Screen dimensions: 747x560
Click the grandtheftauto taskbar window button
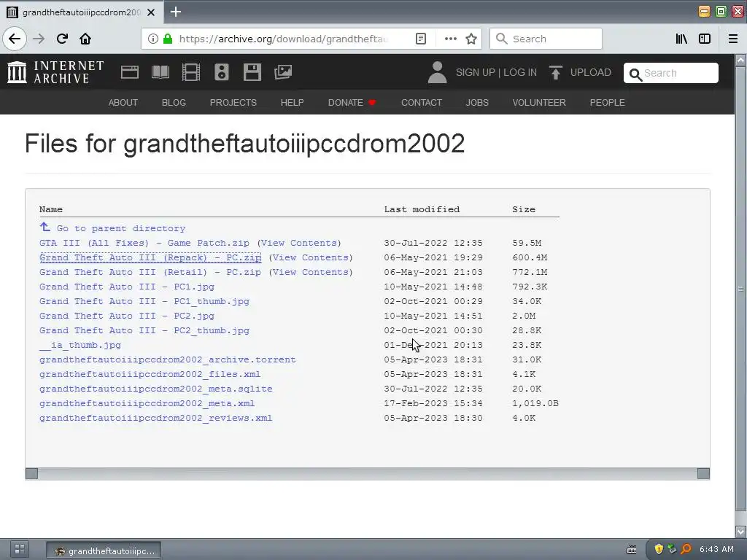[x=104, y=551]
